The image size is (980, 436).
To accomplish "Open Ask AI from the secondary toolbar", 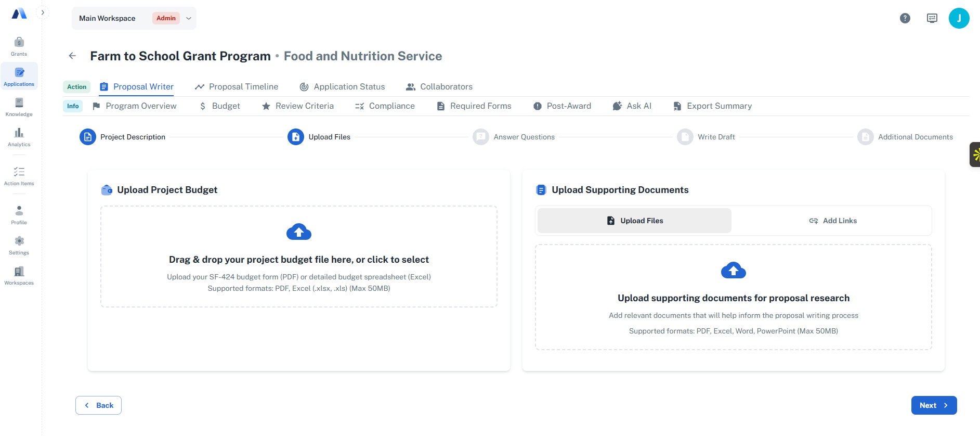I will pyautogui.click(x=632, y=106).
